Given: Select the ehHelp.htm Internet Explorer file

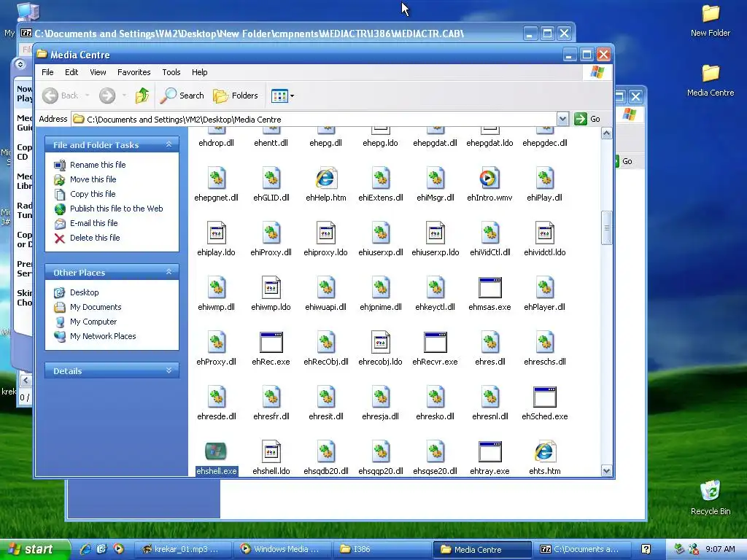Looking at the screenshot, I should pos(326,179).
